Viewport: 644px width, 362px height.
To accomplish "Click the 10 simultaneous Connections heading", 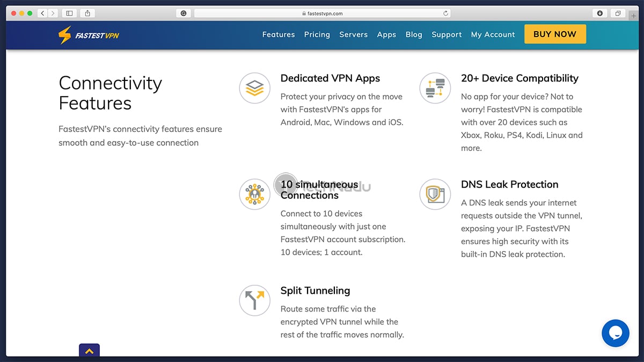I will tap(319, 190).
